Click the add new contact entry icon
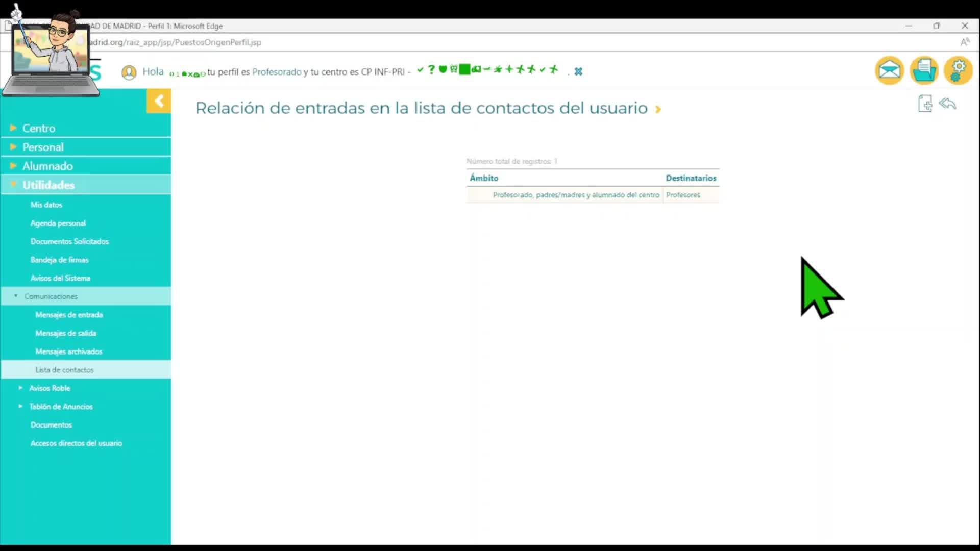Screen dimensions: 980x551 [x=925, y=104]
